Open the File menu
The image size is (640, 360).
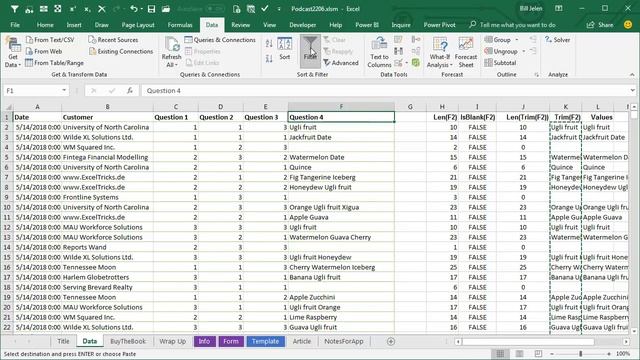[x=15, y=25]
